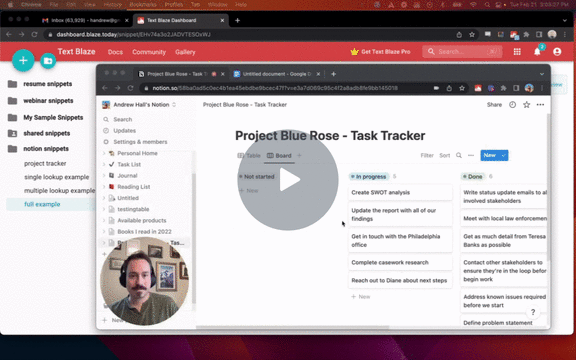Switch to the Gmail Inbox tab
576x360 pixels.
coord(84,21)
